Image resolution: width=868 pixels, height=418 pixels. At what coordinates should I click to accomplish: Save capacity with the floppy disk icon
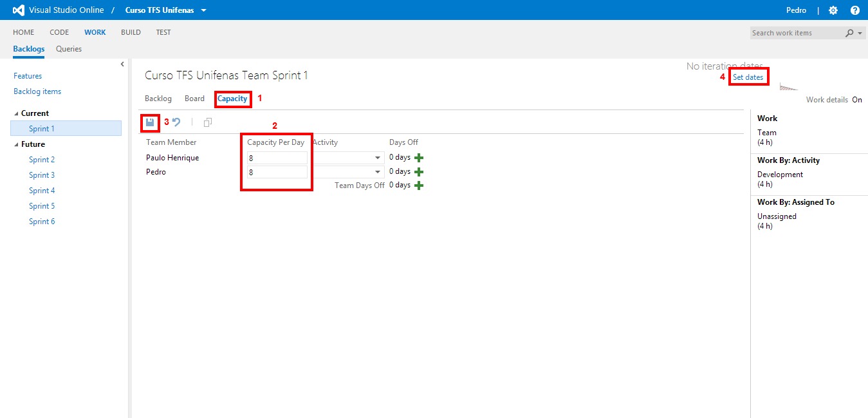pos(150,122)
